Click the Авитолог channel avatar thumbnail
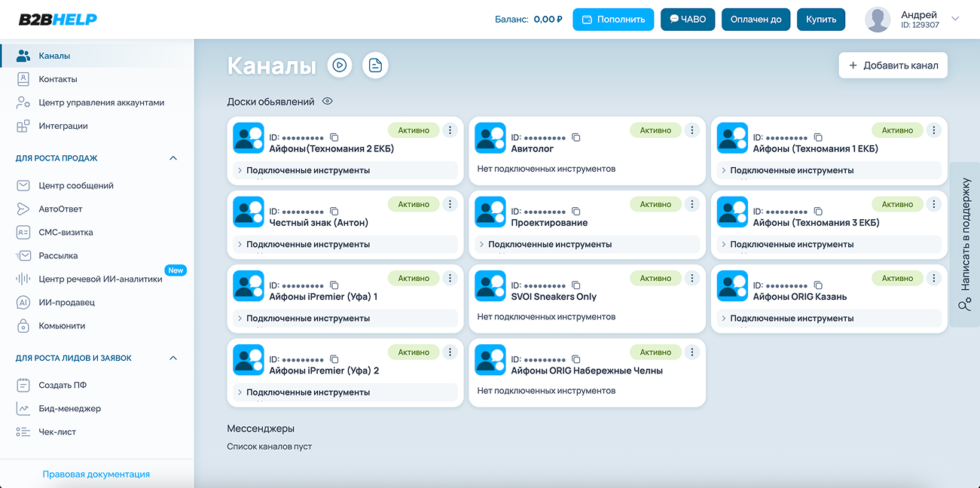Screen dimensions: 980x488 (x=490, y=138)
